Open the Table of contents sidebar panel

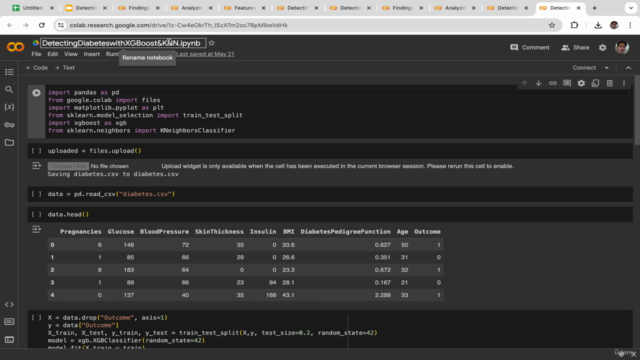click(9, 72)
